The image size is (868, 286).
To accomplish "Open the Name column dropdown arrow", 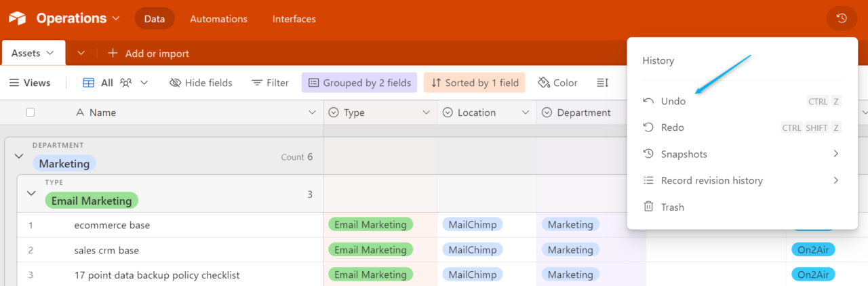I will (312, 113).
